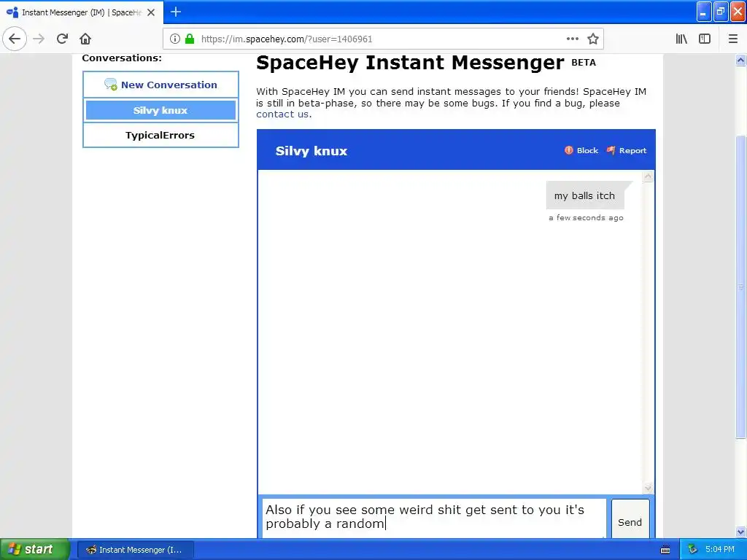
Task: Click chat scrollbar down arrow
Action: tap(648, 488)
